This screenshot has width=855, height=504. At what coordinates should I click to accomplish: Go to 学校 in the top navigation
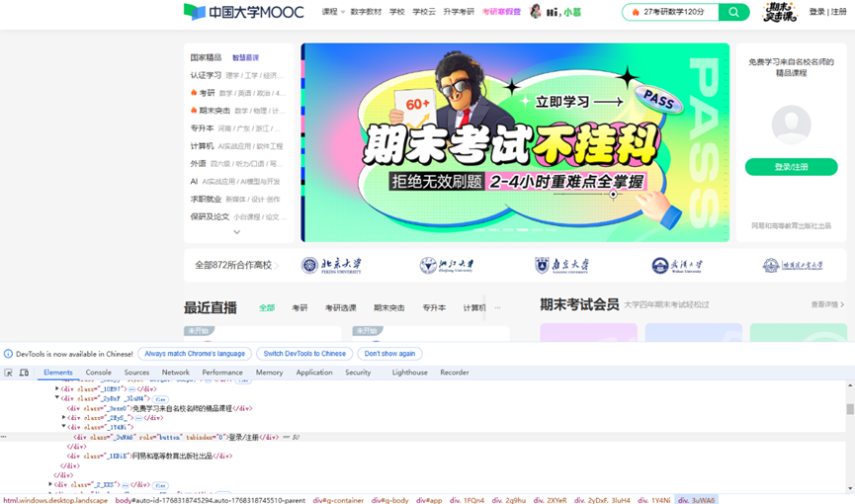click(x=397, y=12)
